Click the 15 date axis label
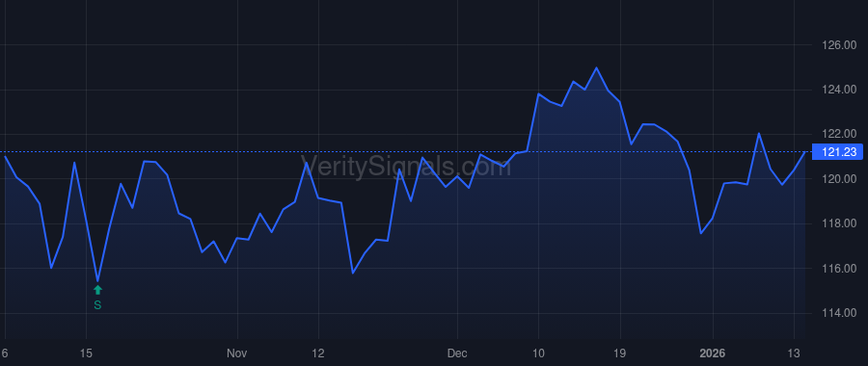Image resolution: width=868 pixels, height=366 pixels. pos(86,353)
